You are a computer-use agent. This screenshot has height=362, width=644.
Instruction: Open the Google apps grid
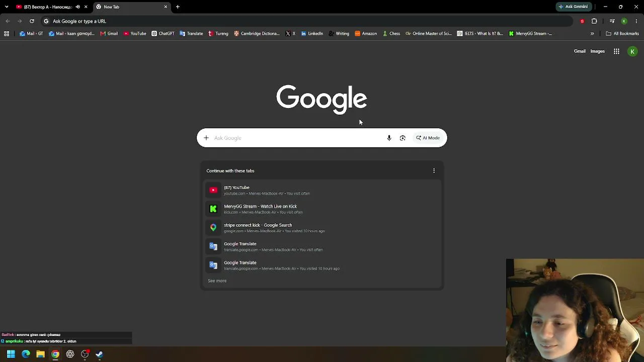click(x=616, y=51)
